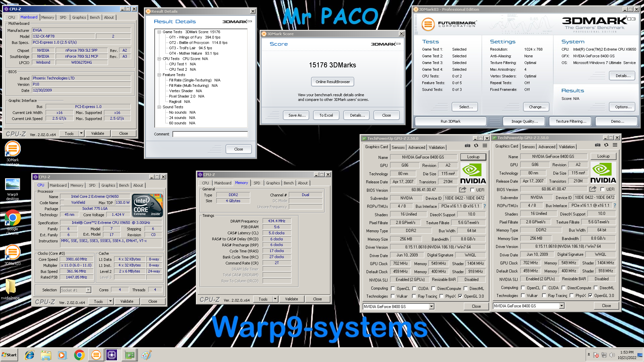Open Graphics tab in CPU-Z processor window
The height and width of the screenshot is (362, 644).
(108, 185)
